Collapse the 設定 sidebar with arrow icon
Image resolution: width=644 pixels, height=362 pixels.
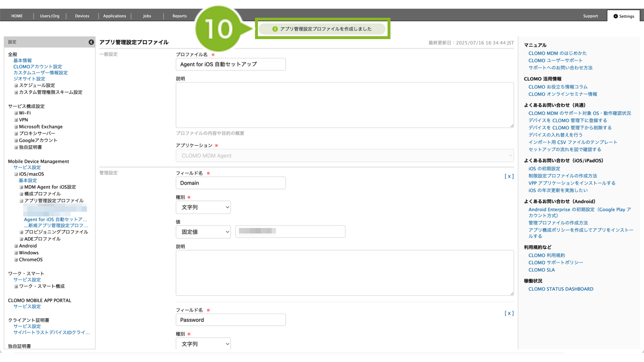(91, 42)
